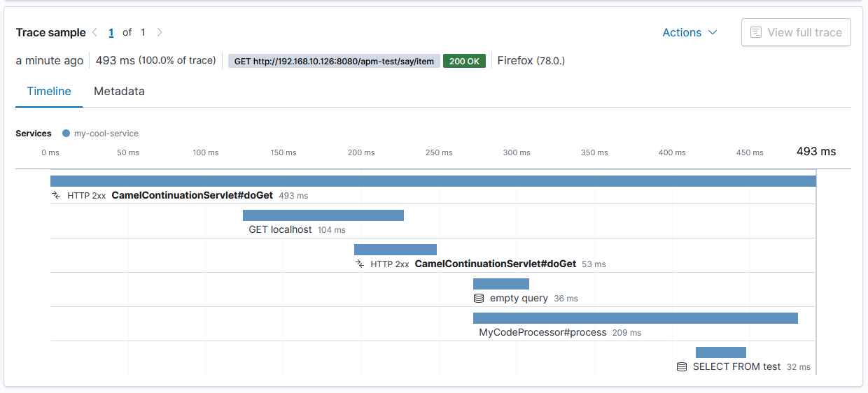Image resolution: width=868 pixels, height=393 pixels.
Task: Click the 250 ms axis tick label
Action: pyautogui.click(x=438, y=152)
